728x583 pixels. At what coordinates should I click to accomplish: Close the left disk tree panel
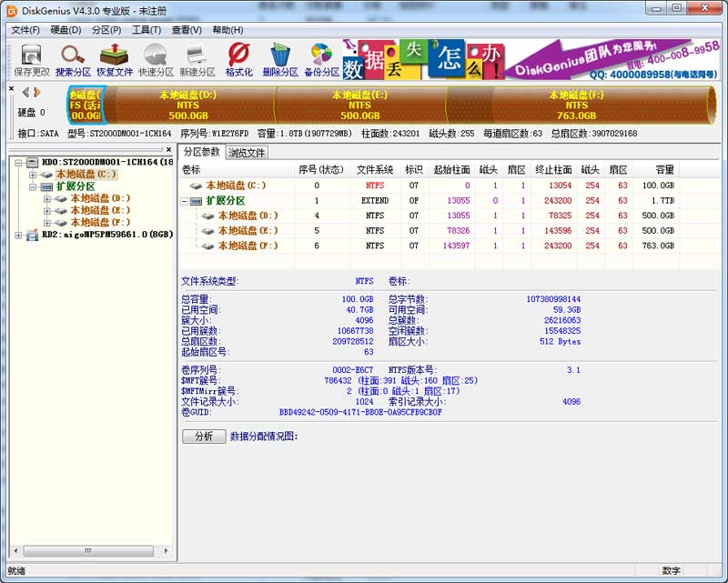pyautogui.click(x=168, y=148)
